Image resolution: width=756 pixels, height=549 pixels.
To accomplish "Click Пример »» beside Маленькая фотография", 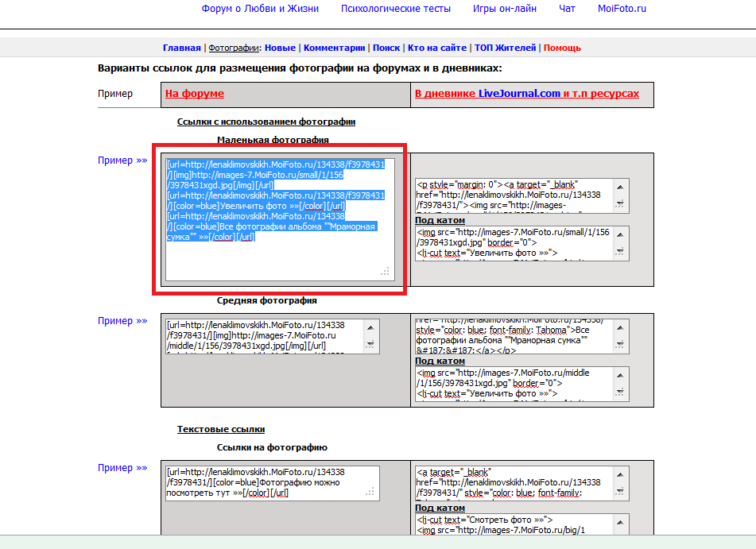I will click(x=122, y=160).
